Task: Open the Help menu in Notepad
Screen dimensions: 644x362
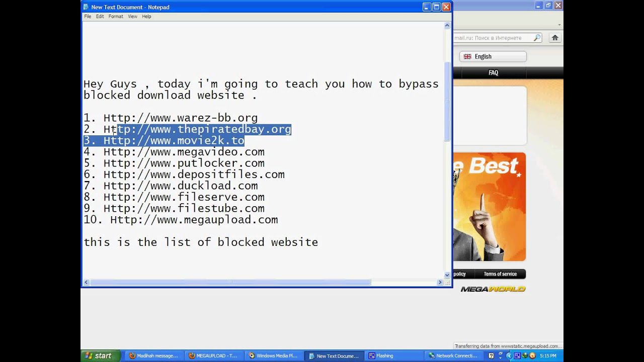Action: [146, 16]
